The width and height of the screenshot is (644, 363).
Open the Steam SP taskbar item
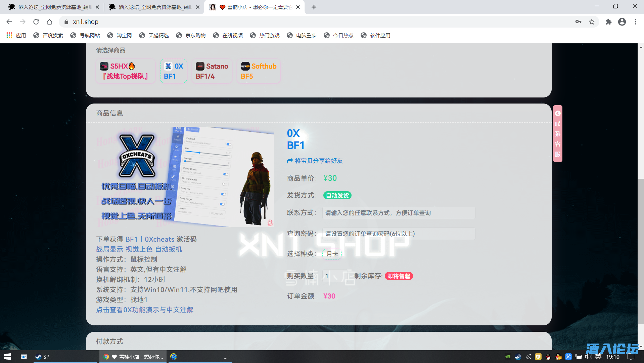(x=65, y=357)
